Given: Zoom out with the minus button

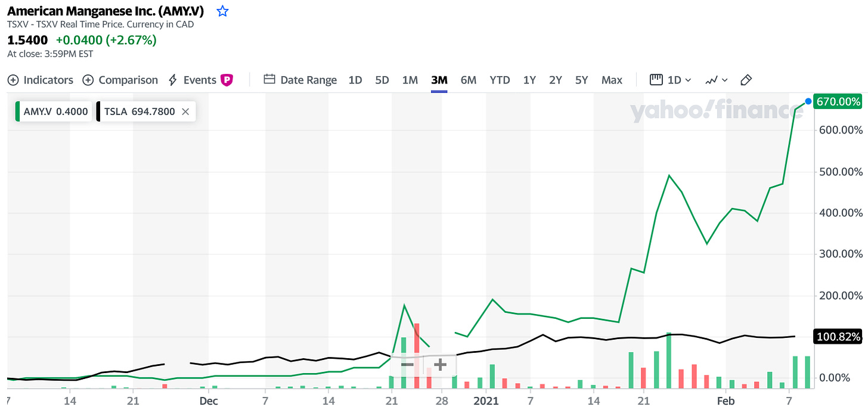Looking at the screenshot, I should click(407, 365).
